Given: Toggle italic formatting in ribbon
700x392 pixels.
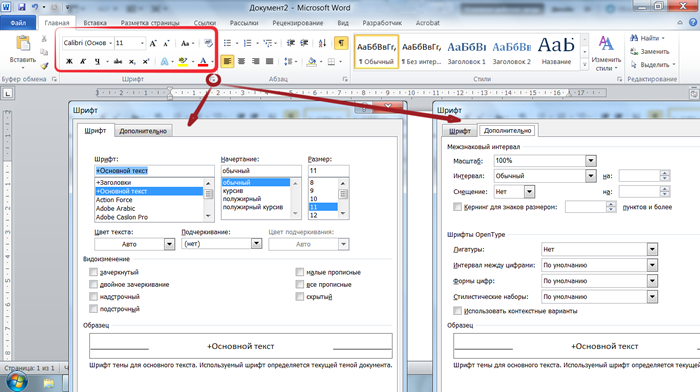Looking at the screenshot, I should click(x=83, y=61).
